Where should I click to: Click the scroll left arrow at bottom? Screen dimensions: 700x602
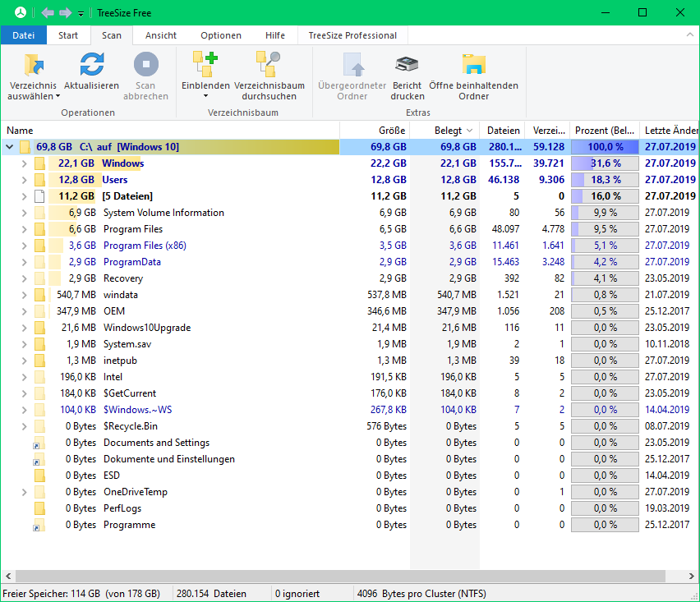coord(8,576)
